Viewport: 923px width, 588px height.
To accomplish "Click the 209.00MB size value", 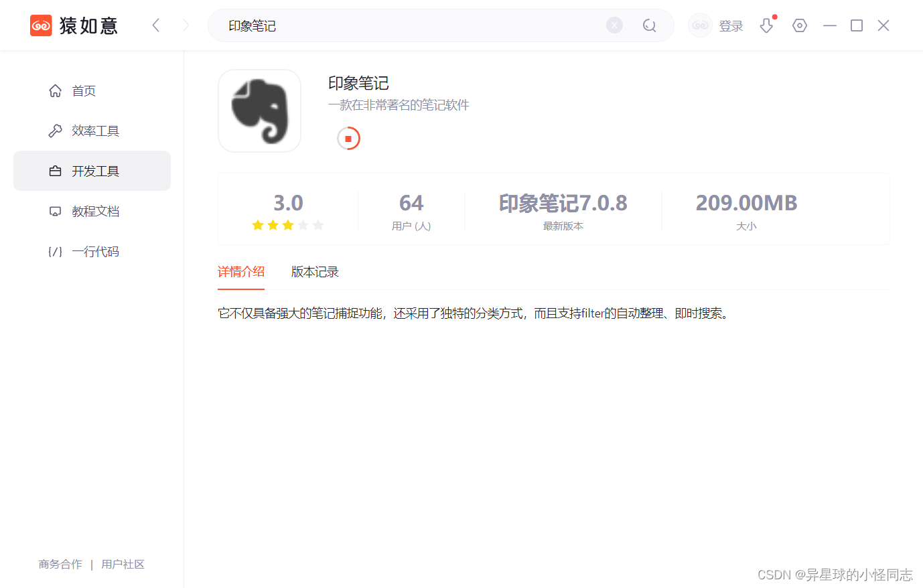I will click(746, 202).
